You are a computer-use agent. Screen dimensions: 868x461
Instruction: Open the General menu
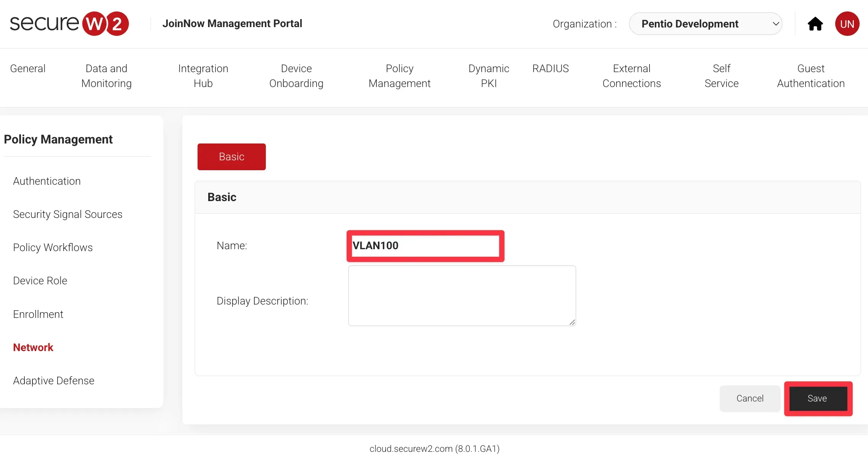tap(27, 68)
